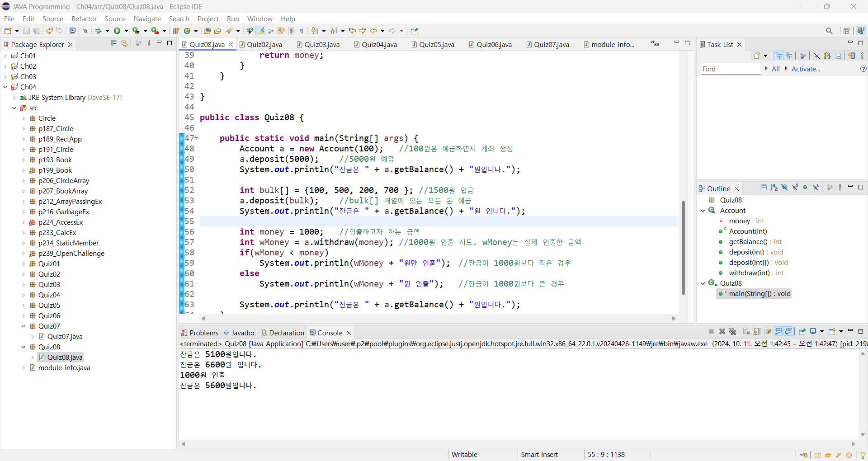Open the Refactor menu
868x461 pixels.
(x=84, y=19)
